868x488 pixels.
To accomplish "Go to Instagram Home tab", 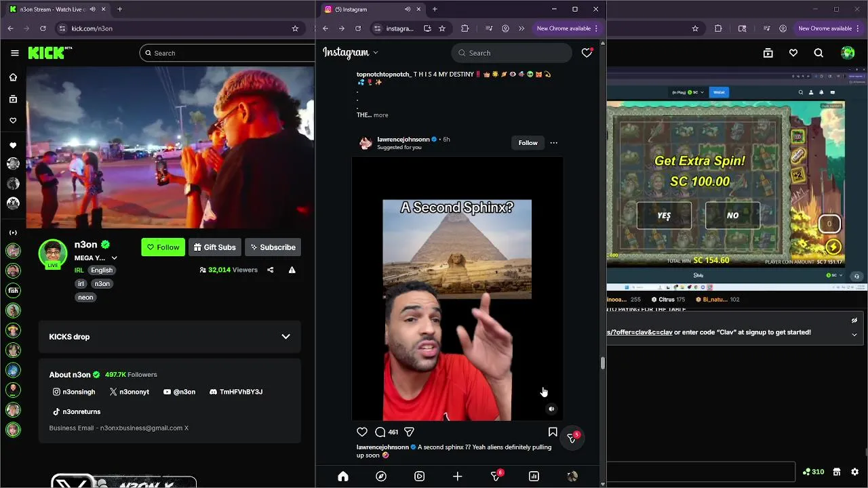I will 343,476.
